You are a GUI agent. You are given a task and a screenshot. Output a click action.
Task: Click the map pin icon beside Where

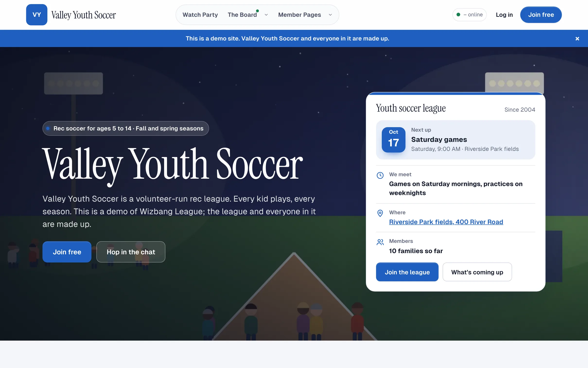(380, 213)
